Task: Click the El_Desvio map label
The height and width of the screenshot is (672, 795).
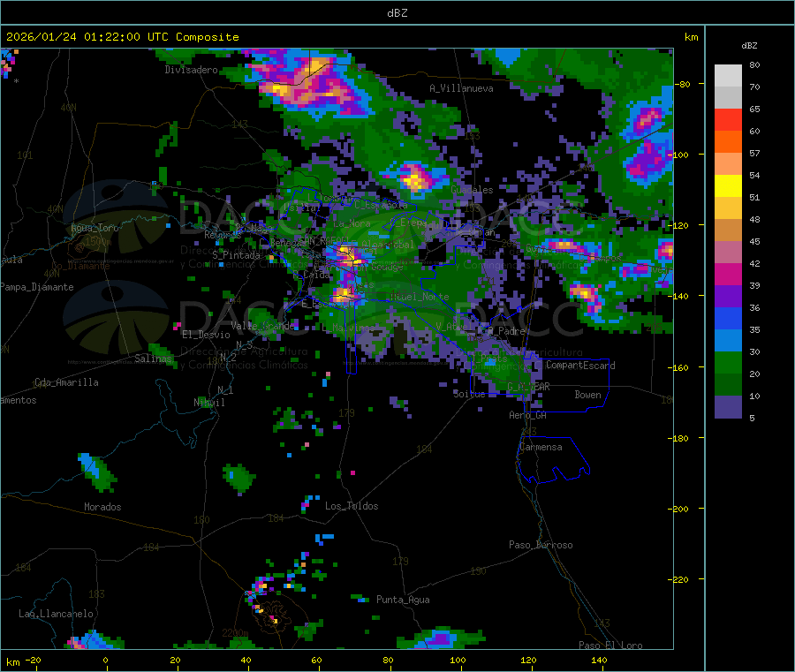Action: point(206,335)
